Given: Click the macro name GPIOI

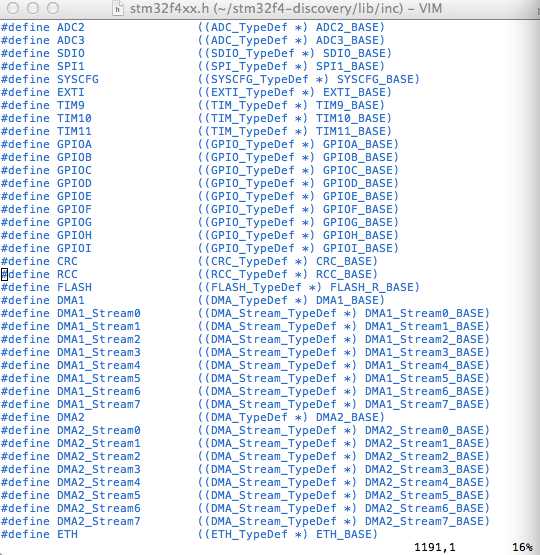Looking at the screenshot, I should [74, 248].
